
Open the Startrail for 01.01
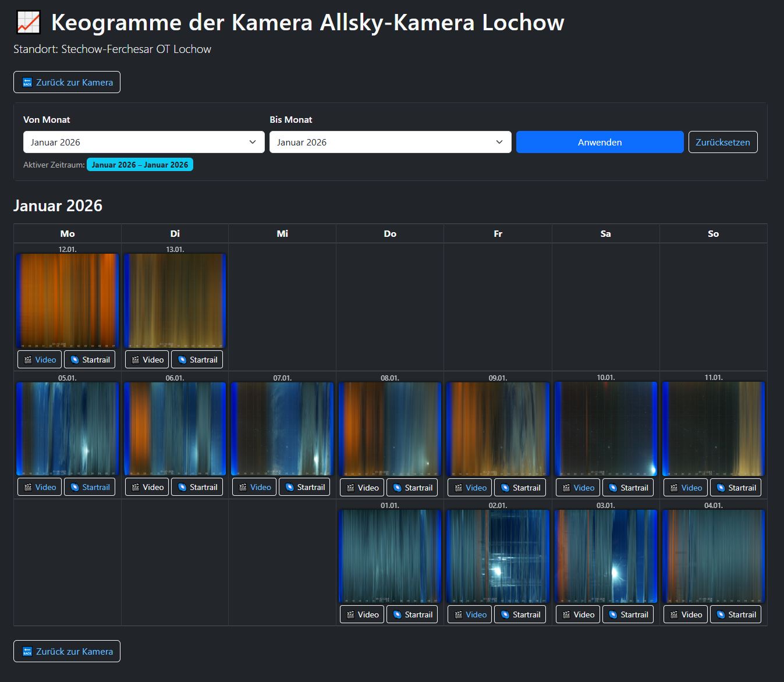pos(412,614)
